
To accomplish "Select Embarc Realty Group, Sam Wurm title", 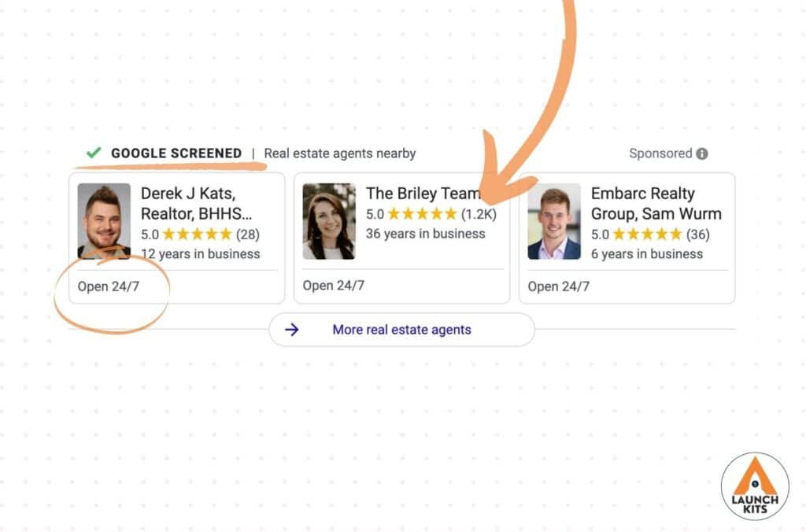I will pyautogui.click(x=656, y=204).
